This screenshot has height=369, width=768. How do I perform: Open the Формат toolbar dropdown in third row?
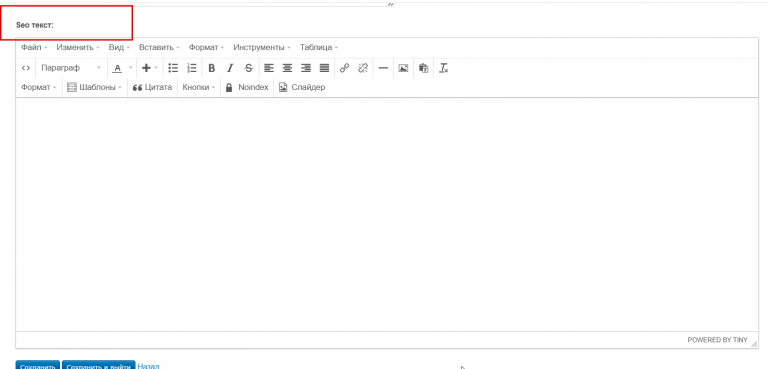tap(39, 87)
